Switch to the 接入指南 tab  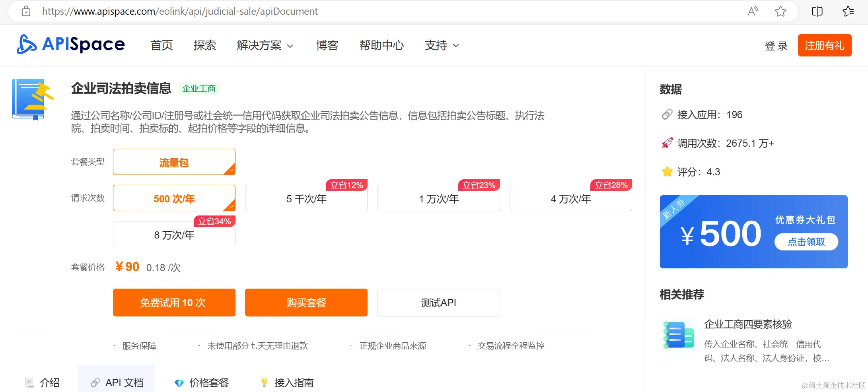(x=287, y=382)
